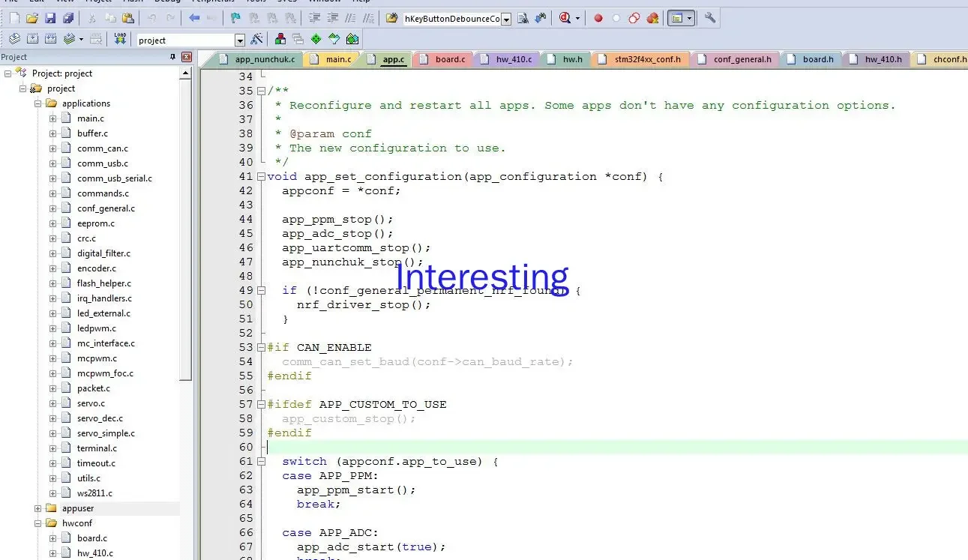
Task: Open the Manage Run-Time Environment green diamond icon
Action: 316,39
